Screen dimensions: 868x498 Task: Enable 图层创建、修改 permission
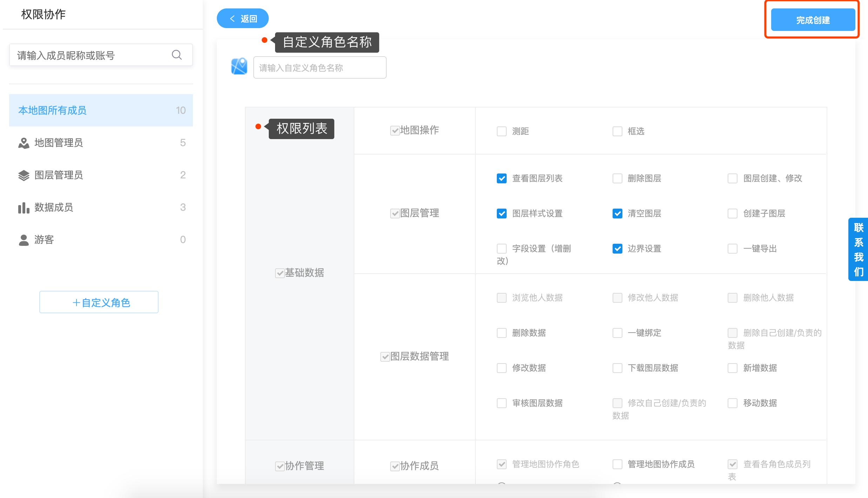[733, 178]
